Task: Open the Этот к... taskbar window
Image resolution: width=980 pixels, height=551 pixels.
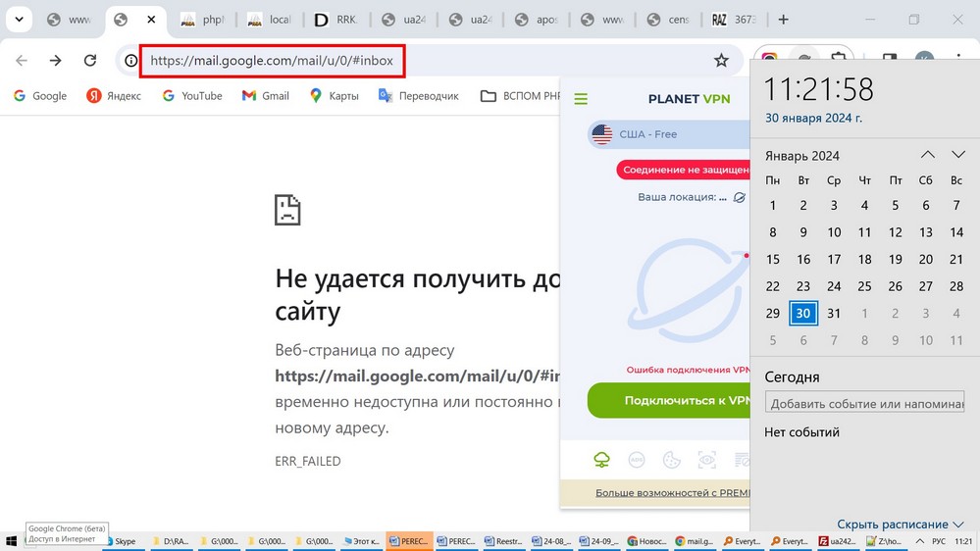Action: tap(361, 541)
